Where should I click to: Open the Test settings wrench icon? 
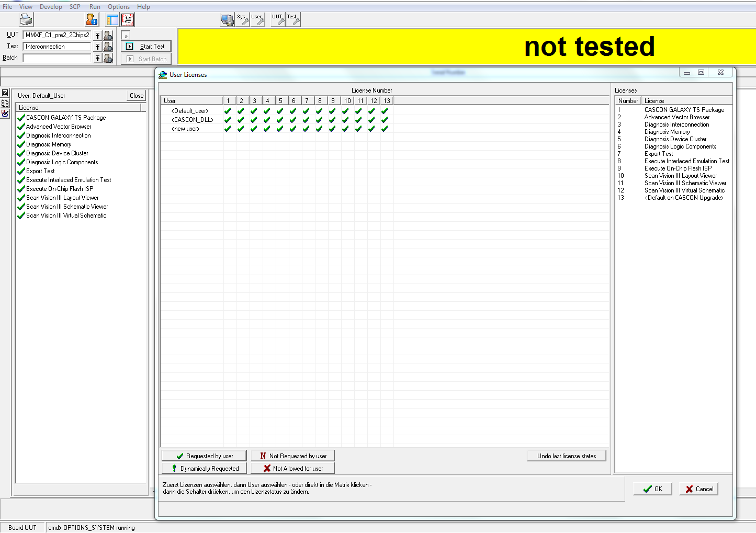293,19
